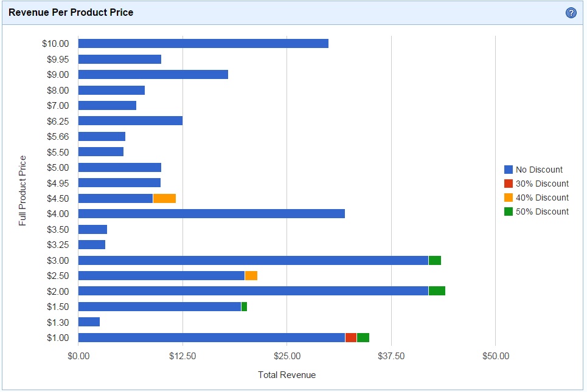Click the blue bar for $5.00

120,168
